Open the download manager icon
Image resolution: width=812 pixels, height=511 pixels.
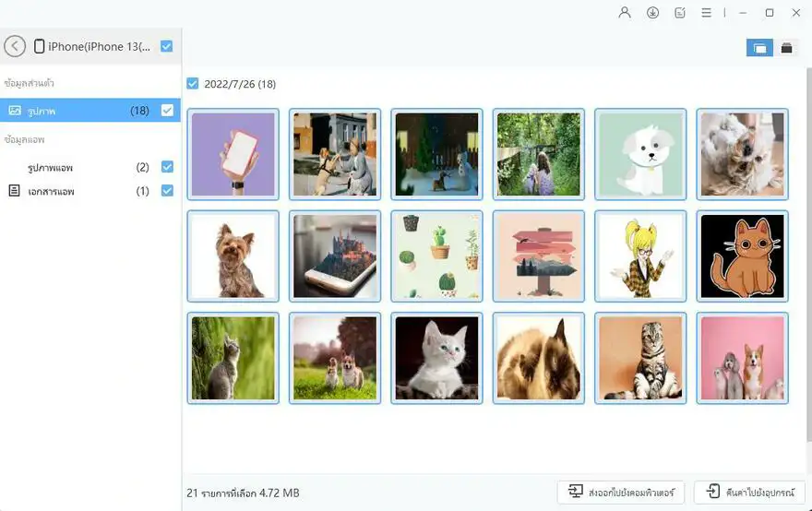point(652,12)
